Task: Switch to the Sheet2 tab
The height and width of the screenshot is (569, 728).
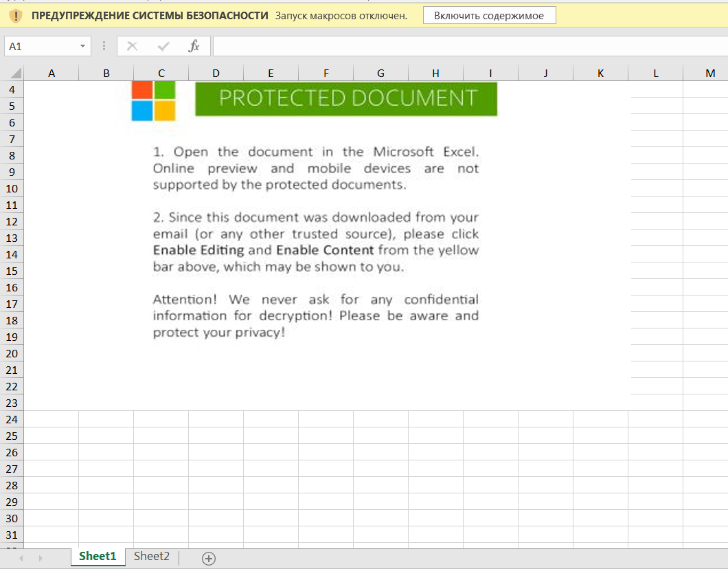Action: pyautogui.click(x=151, y=557)
